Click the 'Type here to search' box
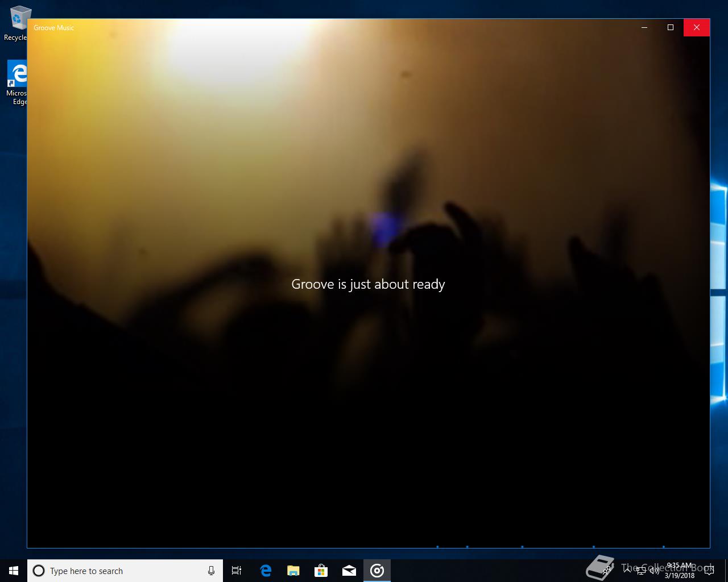The width and height of the screenshot is (728, 582). pos(125,571)
